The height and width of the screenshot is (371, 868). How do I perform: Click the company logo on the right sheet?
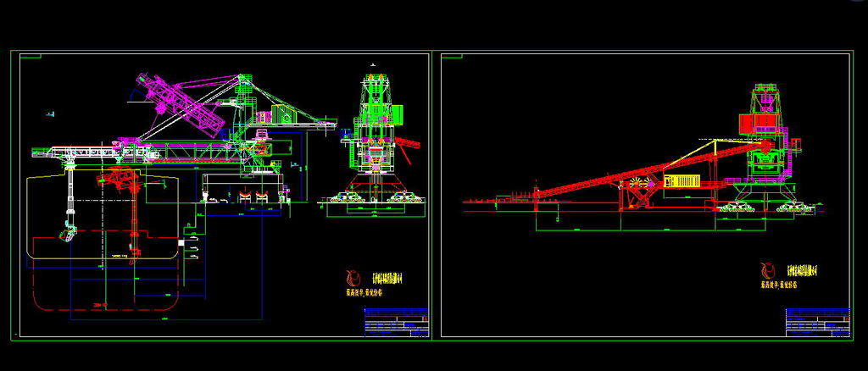coord(768,270)
